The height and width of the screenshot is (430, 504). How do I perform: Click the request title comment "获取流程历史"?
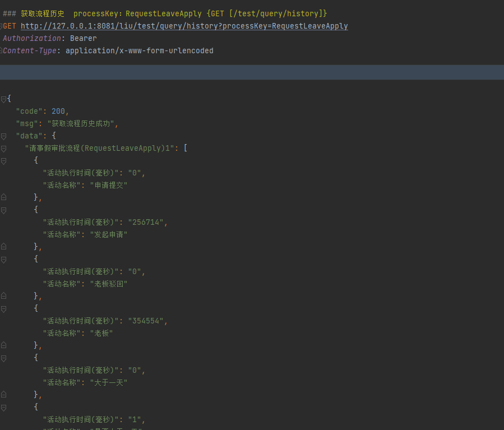[x=43, y=13]
